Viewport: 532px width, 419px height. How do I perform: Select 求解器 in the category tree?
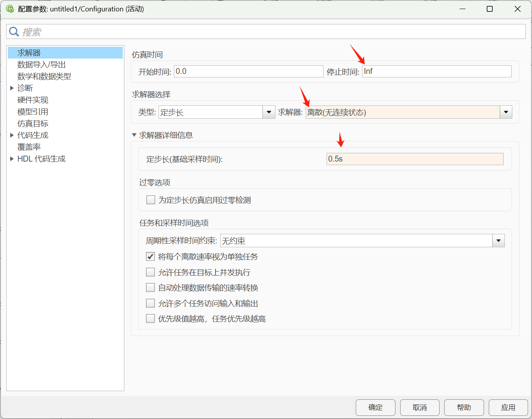coord(65,53)
